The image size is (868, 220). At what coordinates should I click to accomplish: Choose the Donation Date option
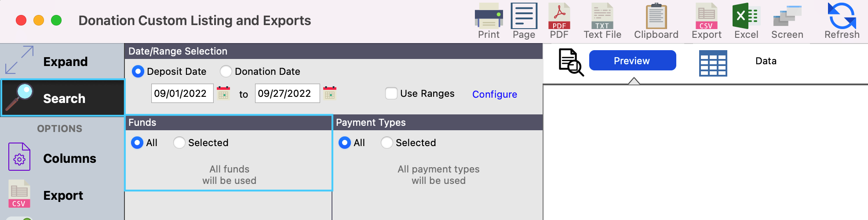(226, 71)
